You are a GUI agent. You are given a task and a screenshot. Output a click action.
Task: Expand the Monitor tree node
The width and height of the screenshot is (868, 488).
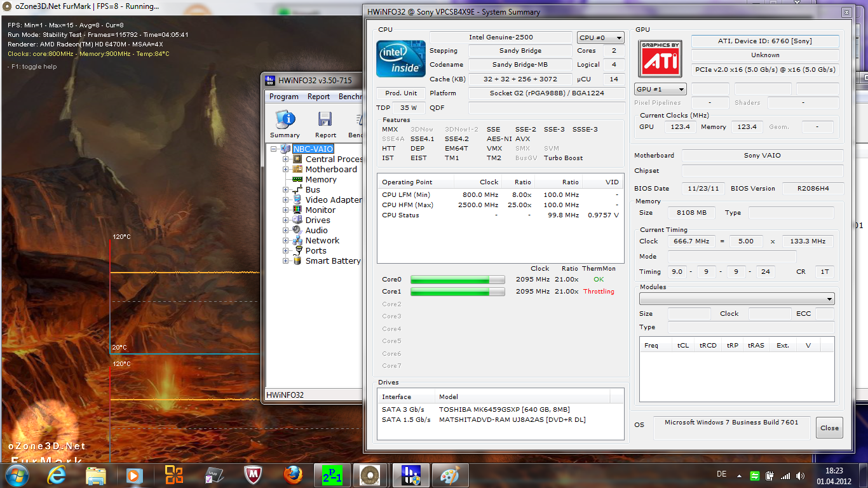coord(286,210)
